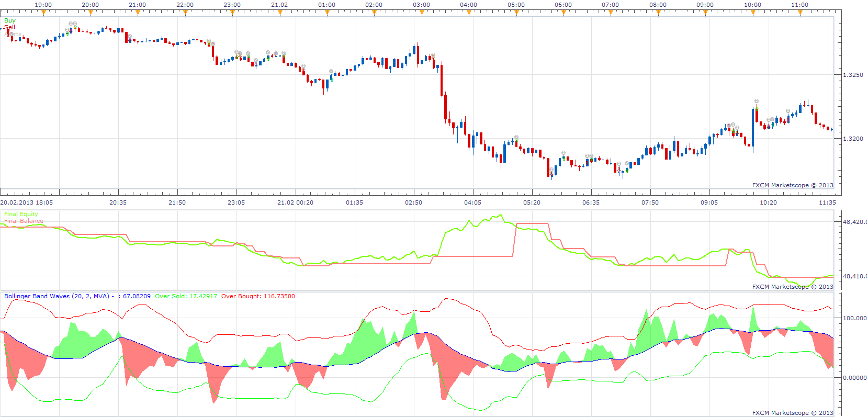Click the 20.02.2013 18:05 date label

[x=27, y=202]
